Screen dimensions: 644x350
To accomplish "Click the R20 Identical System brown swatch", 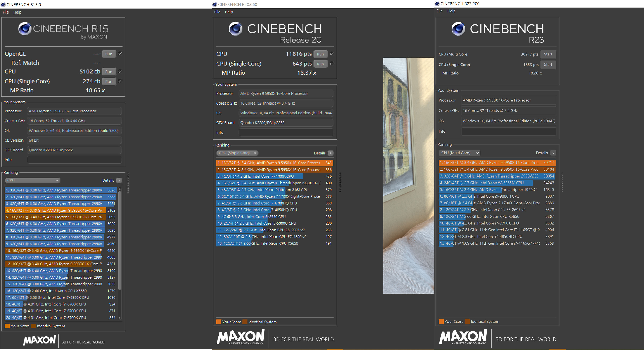I will [x=245, y=322].
